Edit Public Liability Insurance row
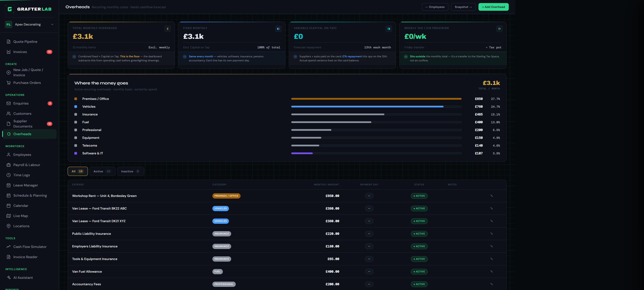This screenshot has height=290, width=644. point(492,234)
